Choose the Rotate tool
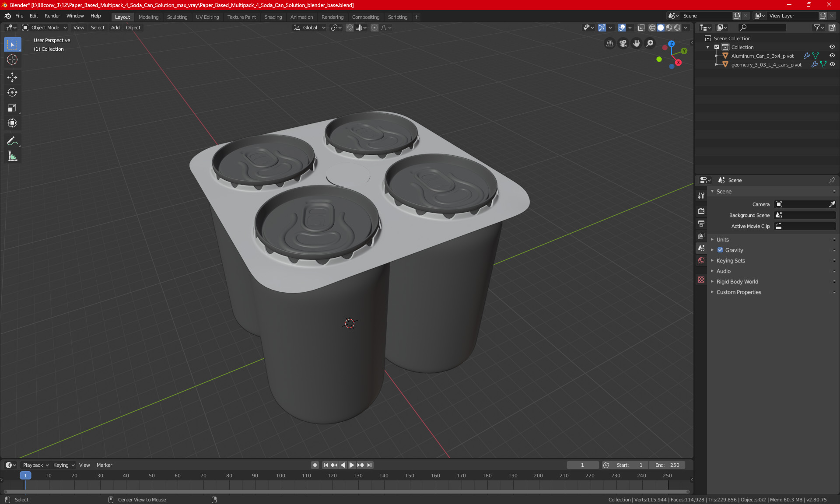The height and width of the screenshot is (504, 840). [x=12, y=92]
